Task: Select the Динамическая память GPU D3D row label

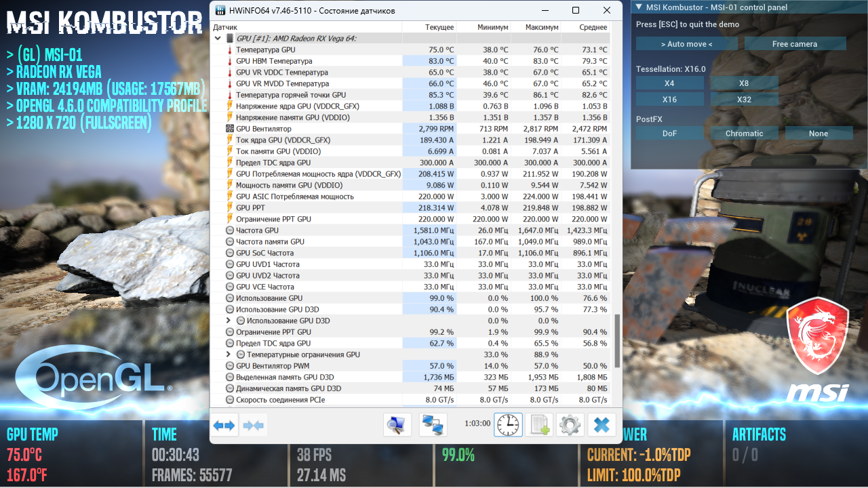Action: click(x=288, y=388)
